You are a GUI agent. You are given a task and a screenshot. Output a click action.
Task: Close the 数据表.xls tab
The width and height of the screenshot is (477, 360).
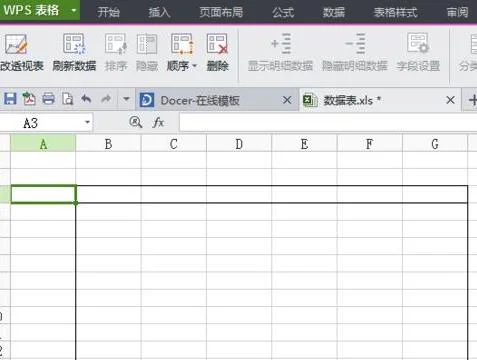coord(450,100)
